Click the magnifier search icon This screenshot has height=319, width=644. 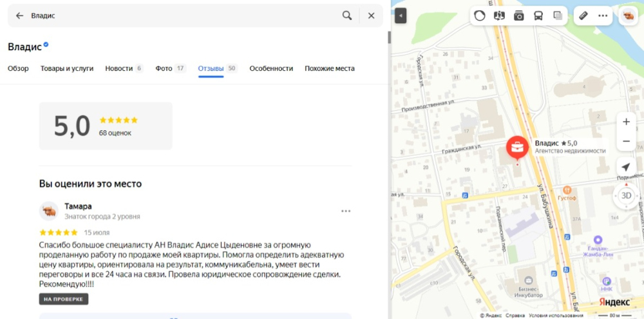click(347, 15)
